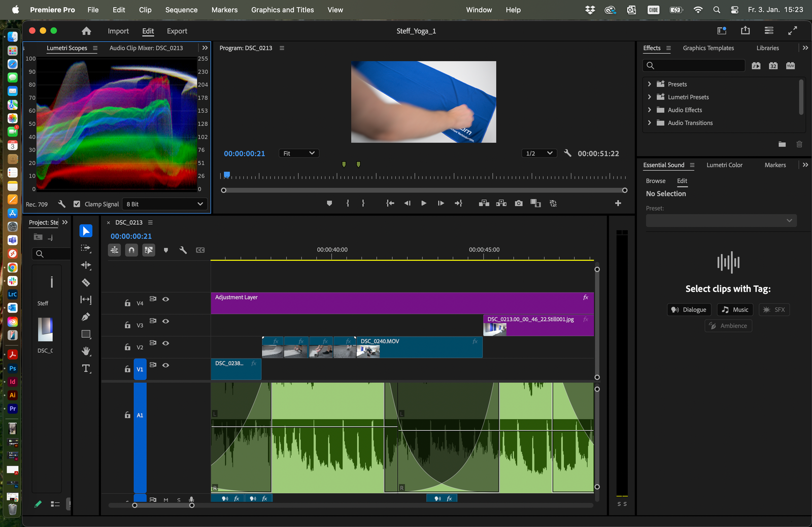
Task: Switch to Graphics Templates tab
Action: tap(708, 48)
